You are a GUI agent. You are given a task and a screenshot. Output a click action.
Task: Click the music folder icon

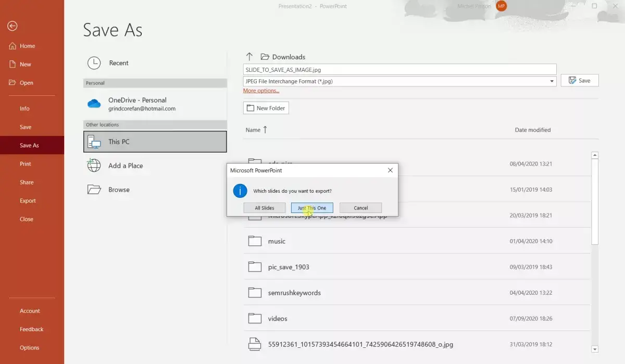(255, 241)
